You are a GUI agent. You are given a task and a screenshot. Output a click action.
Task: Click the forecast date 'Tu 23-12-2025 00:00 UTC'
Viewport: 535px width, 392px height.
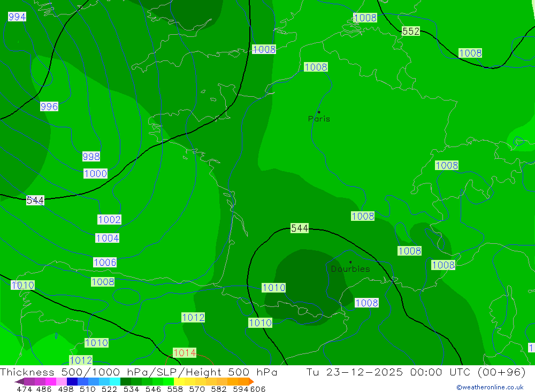coord(389,372)
